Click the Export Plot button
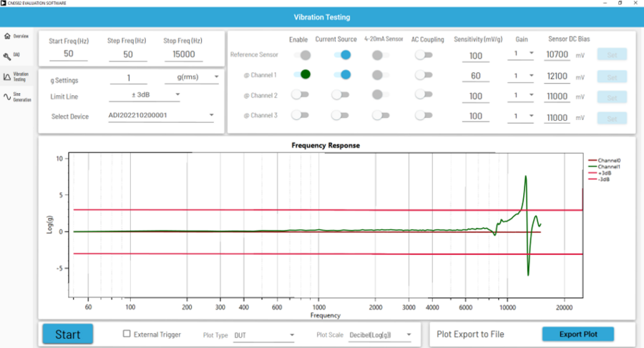The image size is (644, 348). coord(577,334)
